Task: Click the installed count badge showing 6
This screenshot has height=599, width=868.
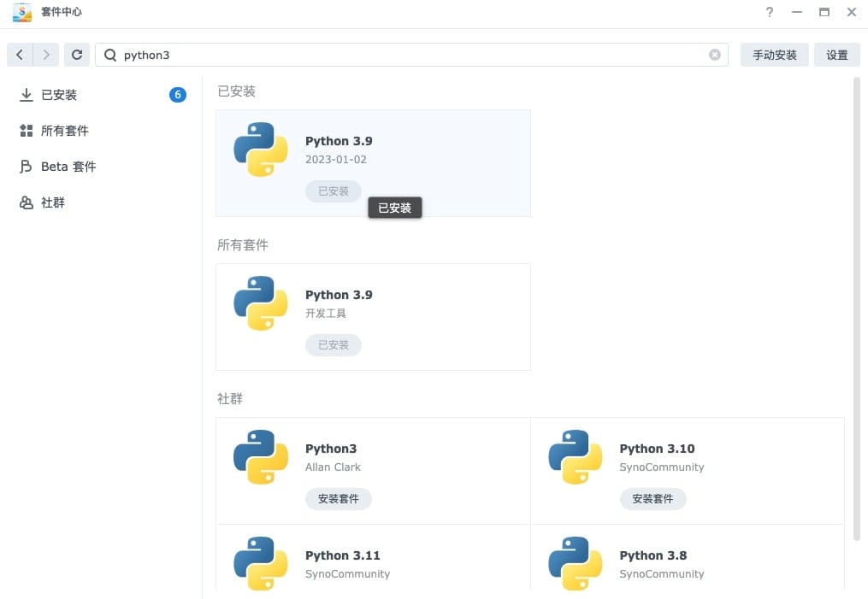Action: point(178,95)
